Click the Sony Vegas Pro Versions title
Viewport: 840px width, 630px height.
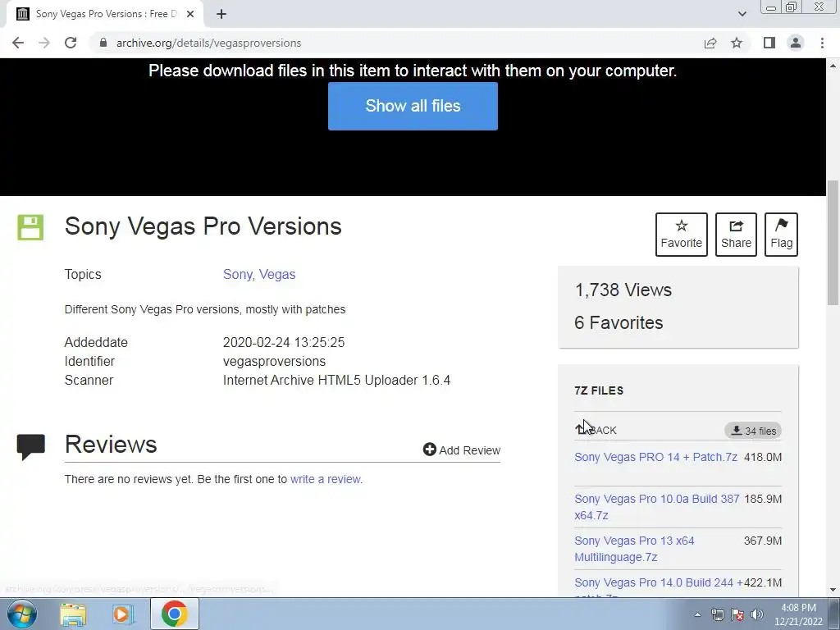[x=203, y=226]
